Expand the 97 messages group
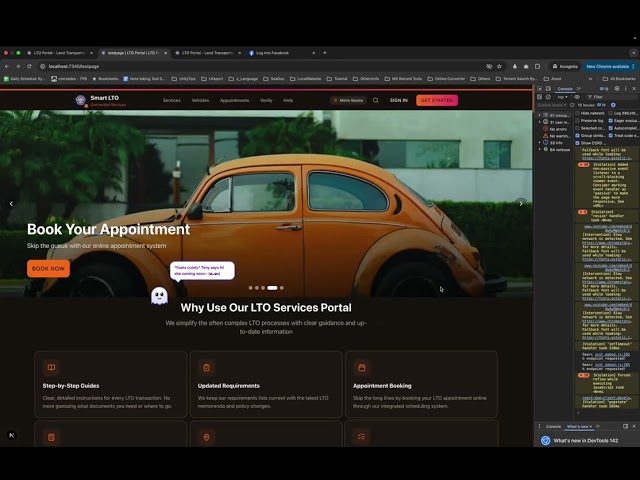 [x=540, y=115]
